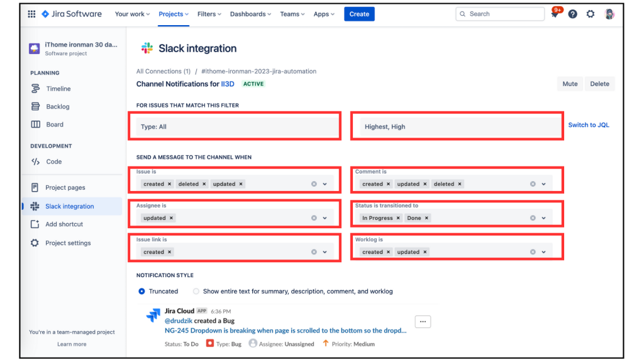Remove 'created' tag from Issue link is
This screenshot has width=644, height=362.
[169, 252]
